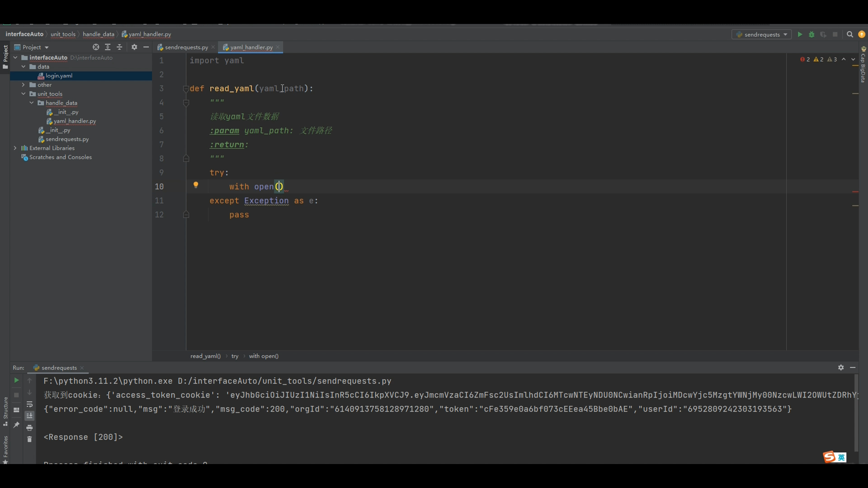Expand External Libraries node
868x488 pixels.
[x=15, y=148]
